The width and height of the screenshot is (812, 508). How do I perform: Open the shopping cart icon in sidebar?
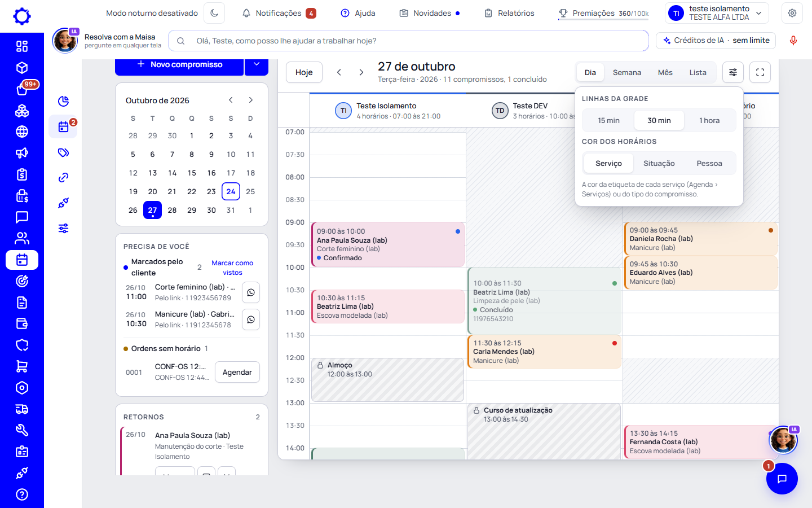(x=22, y=366)
